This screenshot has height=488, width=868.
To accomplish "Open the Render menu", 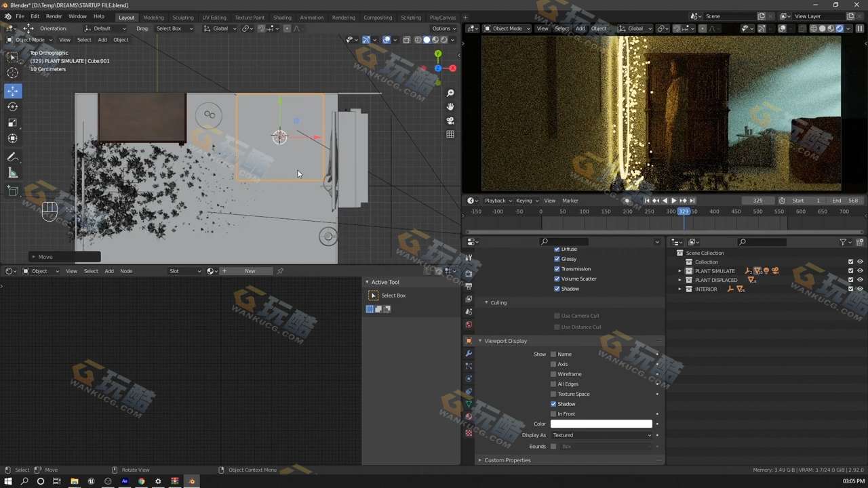I will 54,16.
